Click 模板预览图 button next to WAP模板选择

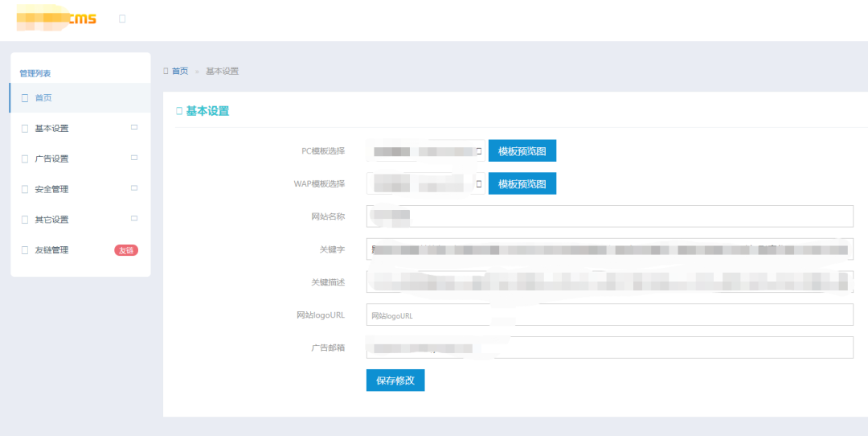click(522, 184)
